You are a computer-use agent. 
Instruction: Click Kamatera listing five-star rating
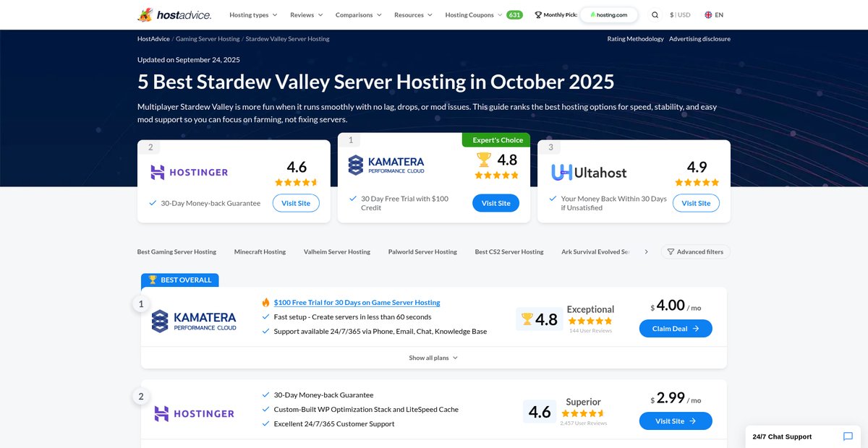tap(590, 320)
